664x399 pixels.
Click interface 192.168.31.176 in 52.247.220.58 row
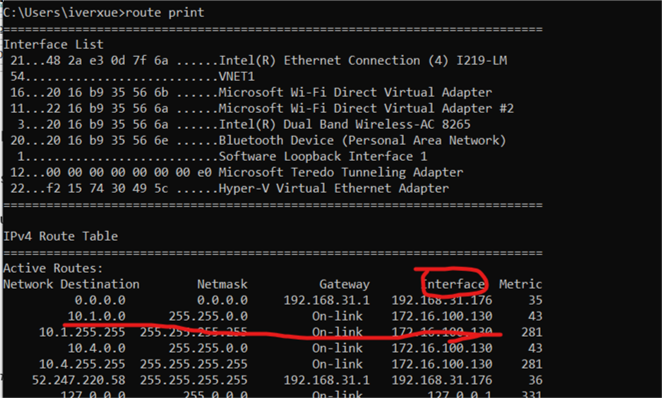pyautogui.click(x=442, y=380)
